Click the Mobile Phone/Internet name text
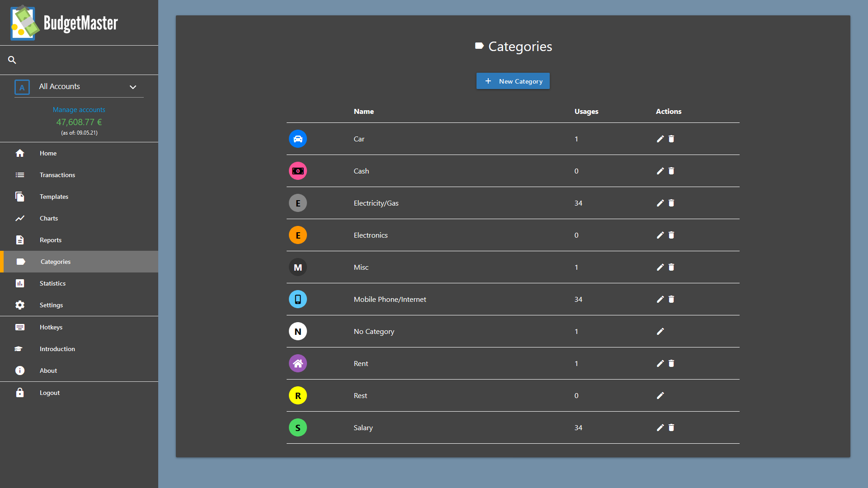The image size is (868, 488). pos(390,299)
